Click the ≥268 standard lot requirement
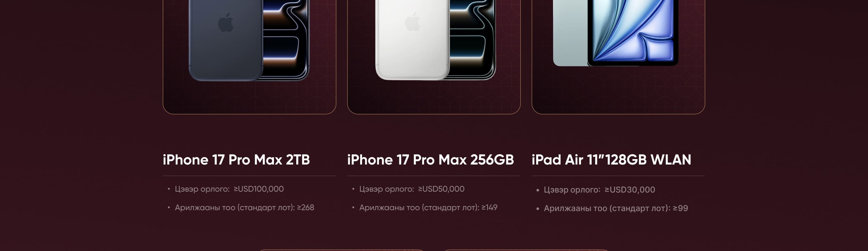 (305, 208)
